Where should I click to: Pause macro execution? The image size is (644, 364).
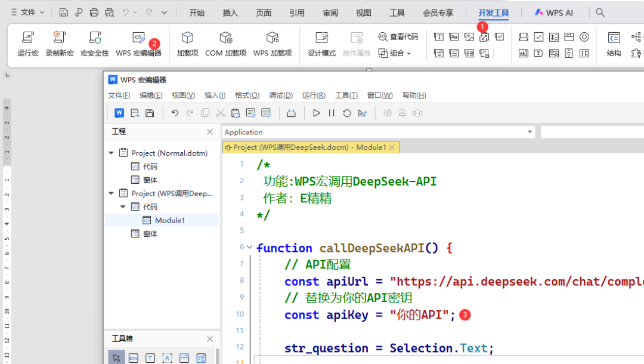[x=332, y=113]
